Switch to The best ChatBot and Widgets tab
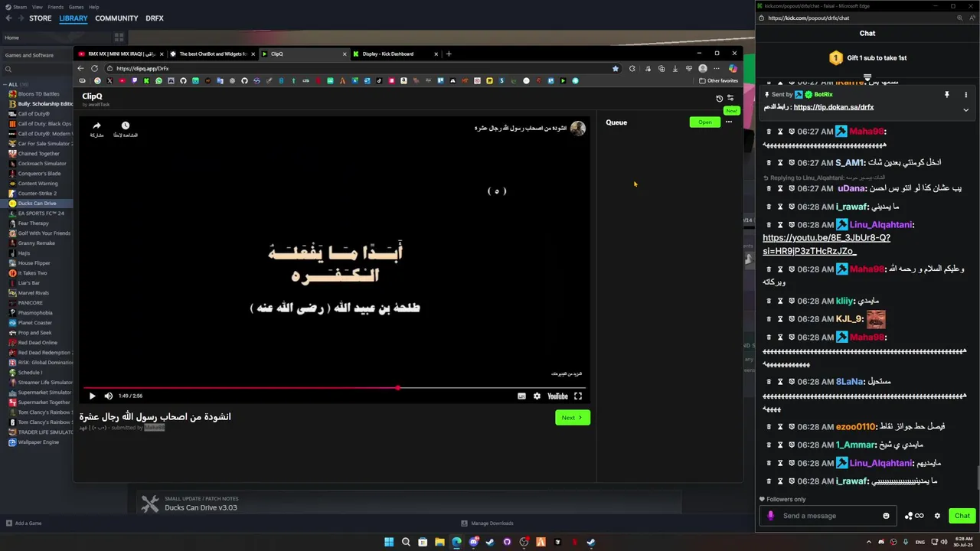The width and height of the screenshot is (980, 551). [x=212, y=54]
